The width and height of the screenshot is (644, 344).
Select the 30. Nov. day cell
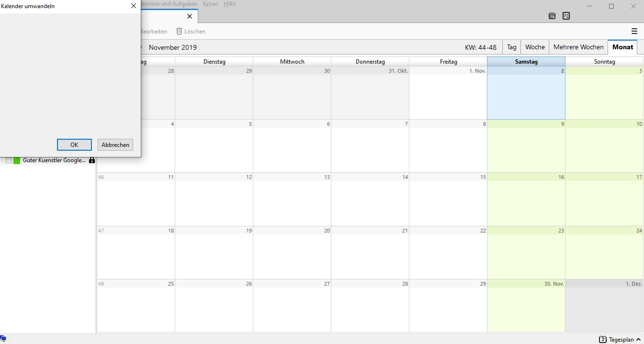coord(526,306)
